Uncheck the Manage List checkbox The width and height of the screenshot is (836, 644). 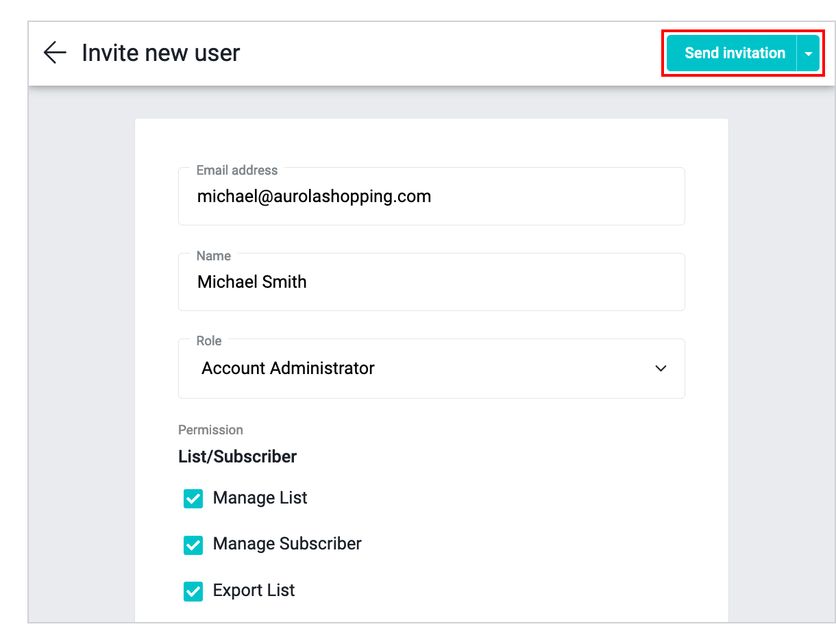193,498
